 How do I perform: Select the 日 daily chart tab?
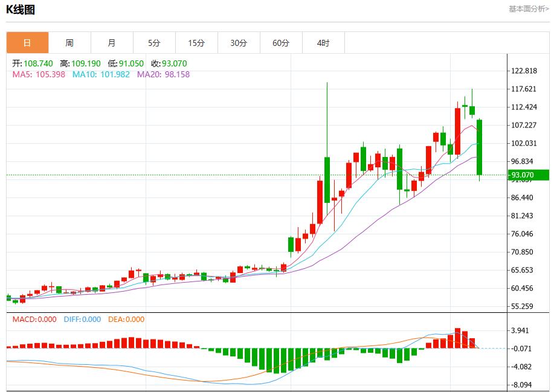pos(27,43)
